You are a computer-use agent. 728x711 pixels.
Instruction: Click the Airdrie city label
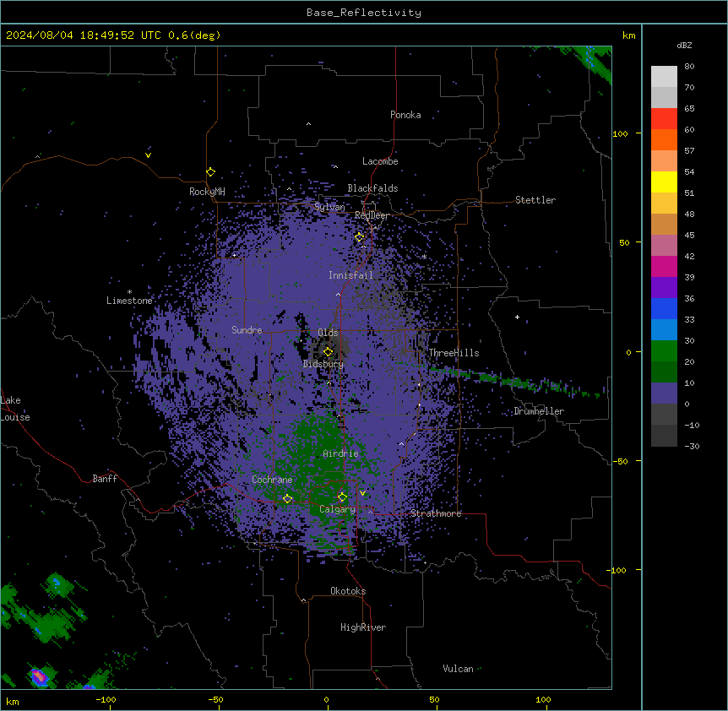pos(341,453)
